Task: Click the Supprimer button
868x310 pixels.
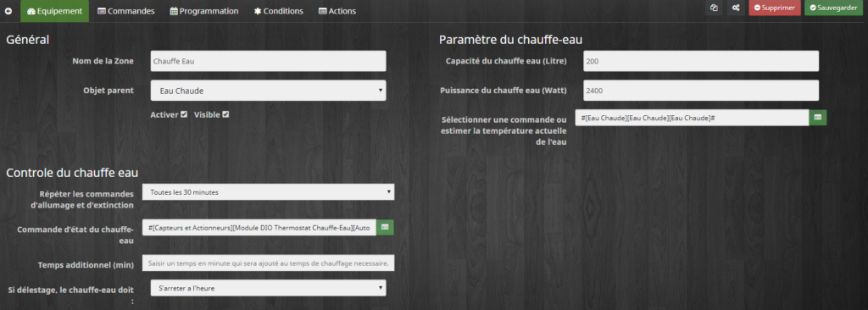Action: (775, 8)
